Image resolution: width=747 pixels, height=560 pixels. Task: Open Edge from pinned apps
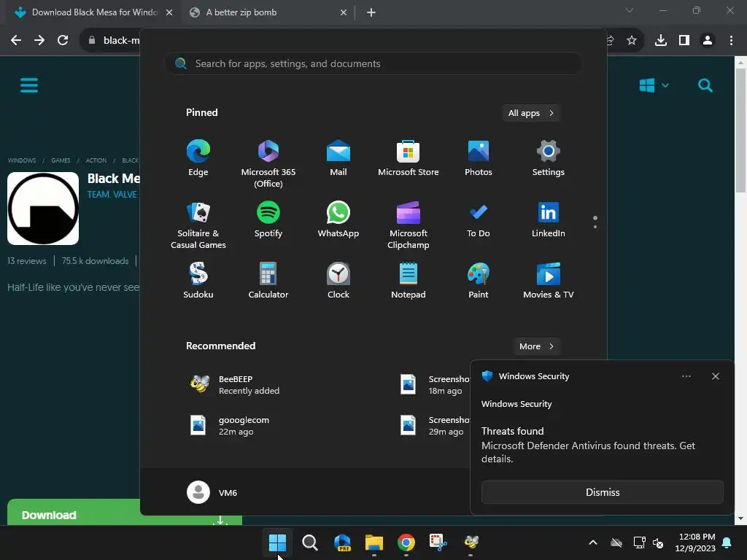pos(198,158)
